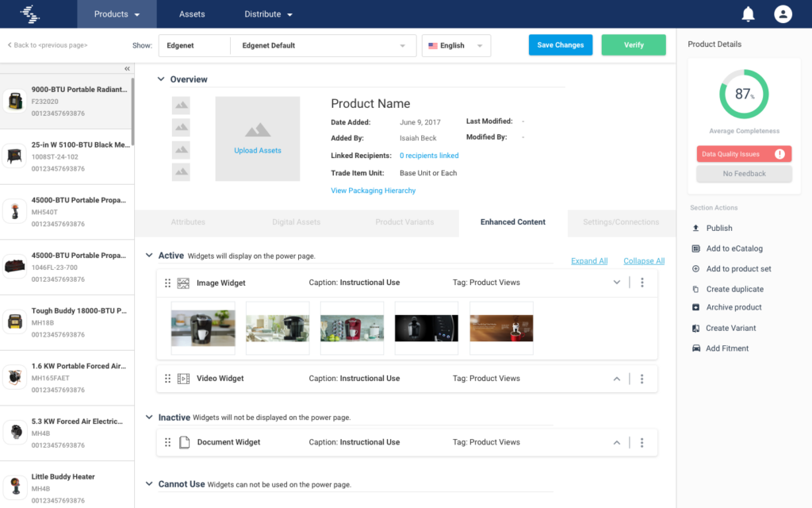Click the Expand All link
Screen dimensions: 812x508
[589, 260]
